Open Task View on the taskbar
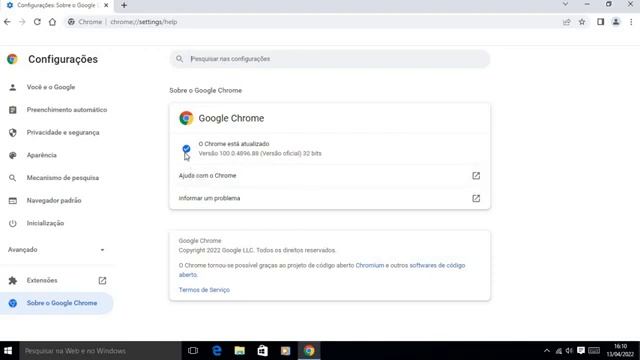Screen dimensions: 640x360 (x=193, y=351)
